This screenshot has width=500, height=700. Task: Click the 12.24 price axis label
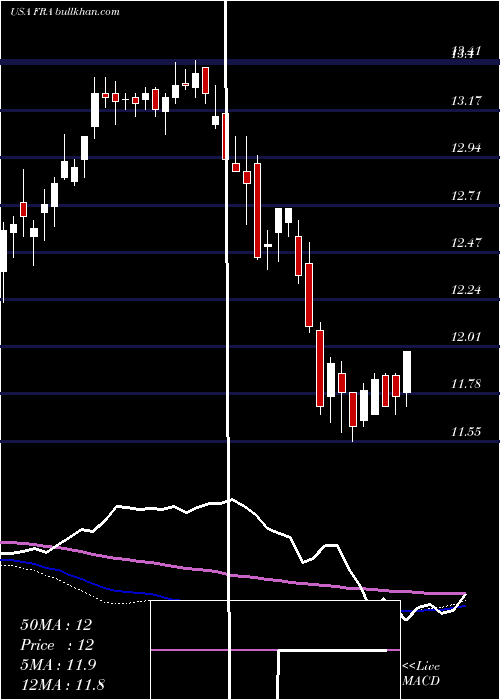[x=467, y=290]
